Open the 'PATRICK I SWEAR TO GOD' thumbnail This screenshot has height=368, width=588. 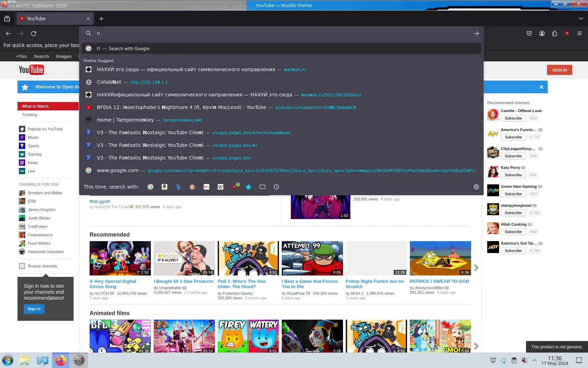pos(440,258)
